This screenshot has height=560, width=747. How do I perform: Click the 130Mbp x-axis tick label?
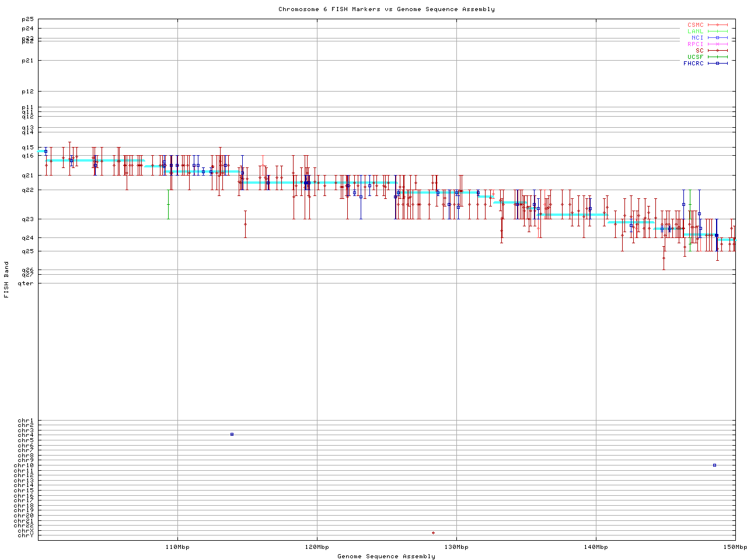pyautogui.click(x=456, y=547)
